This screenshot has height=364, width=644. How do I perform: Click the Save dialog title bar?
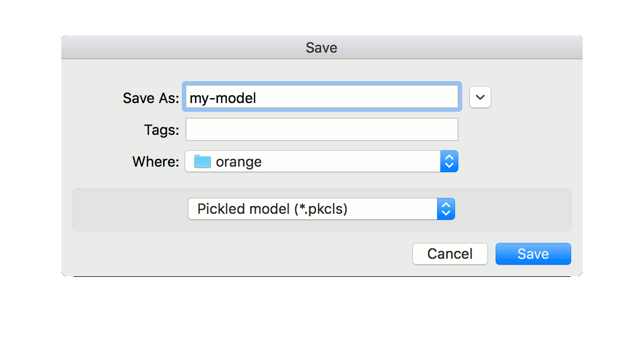pos(321,48)
